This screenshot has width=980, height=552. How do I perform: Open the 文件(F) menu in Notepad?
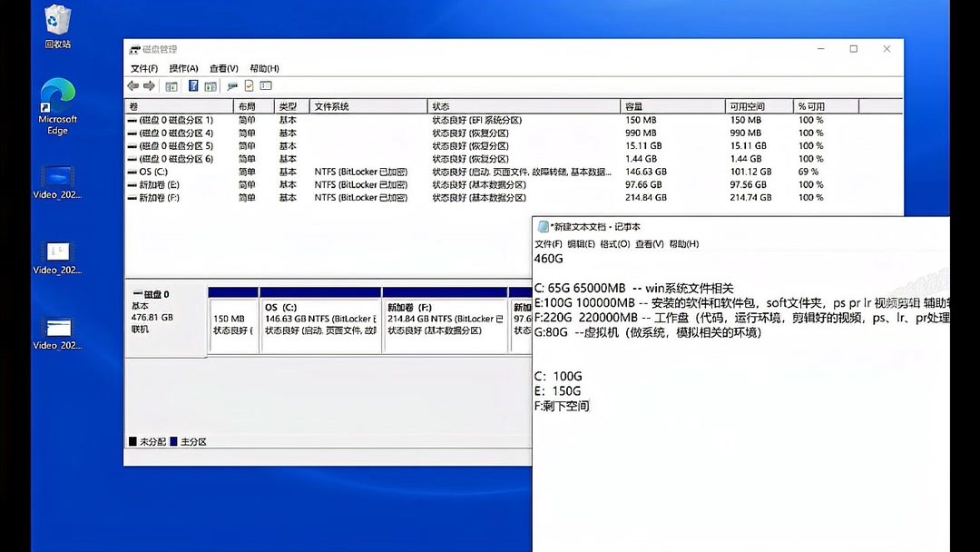click(548, 243)
